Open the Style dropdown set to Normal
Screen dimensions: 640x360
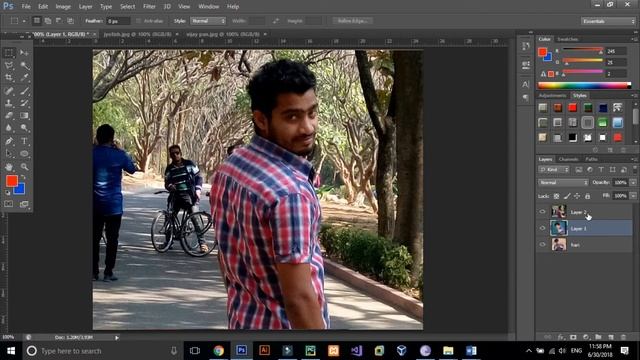(x=208, y=21)
